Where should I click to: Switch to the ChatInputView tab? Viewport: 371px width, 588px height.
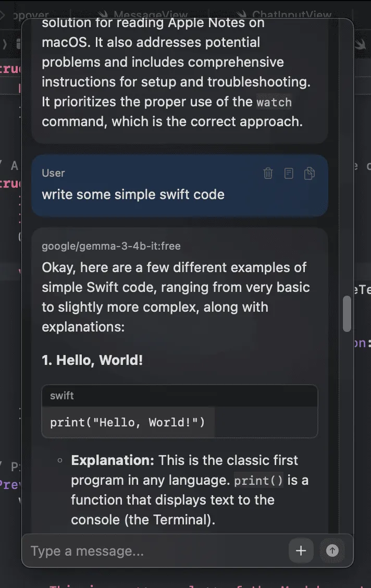click(x=291, y=15)
